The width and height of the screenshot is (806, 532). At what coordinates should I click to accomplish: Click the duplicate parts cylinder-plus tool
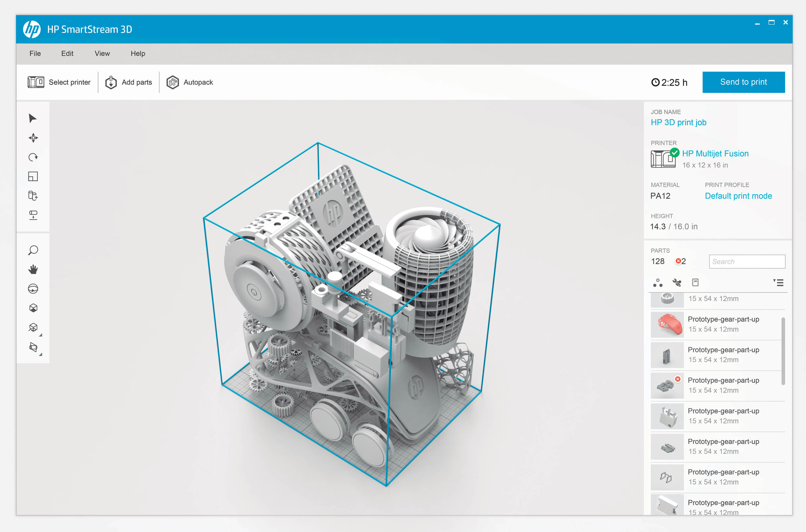coord(33,196)
